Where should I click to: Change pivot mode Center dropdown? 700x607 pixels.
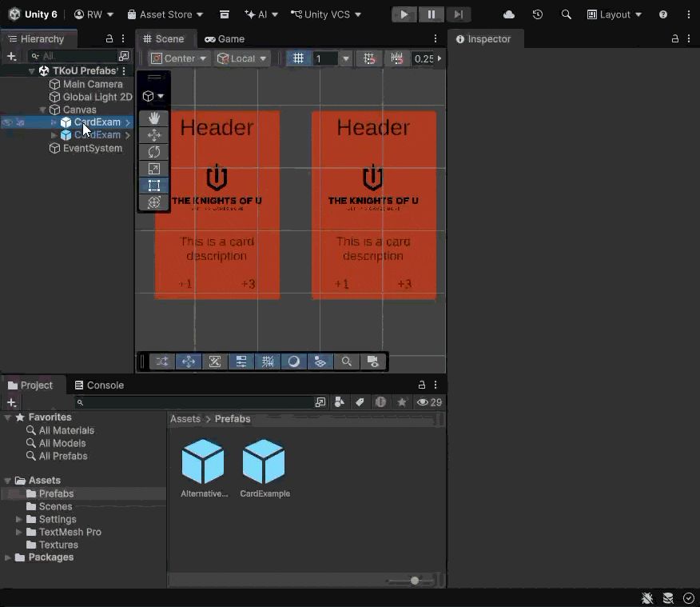click(178, 58)
